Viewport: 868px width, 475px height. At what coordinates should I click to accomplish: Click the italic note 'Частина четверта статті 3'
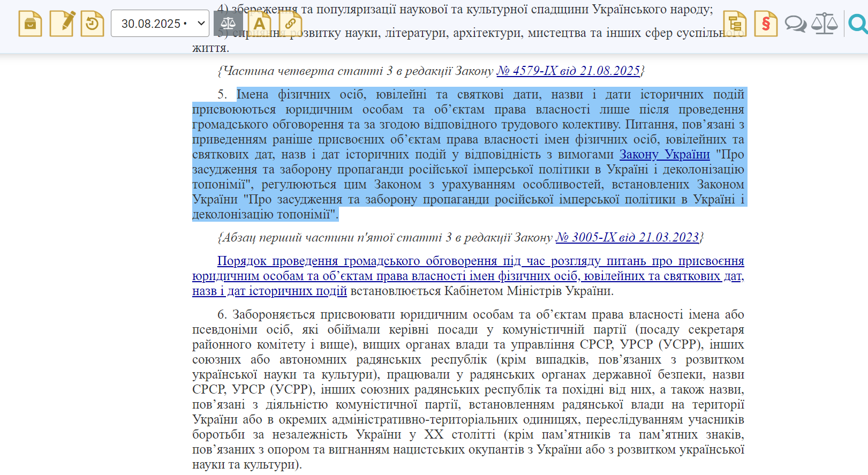click(307, 71)
